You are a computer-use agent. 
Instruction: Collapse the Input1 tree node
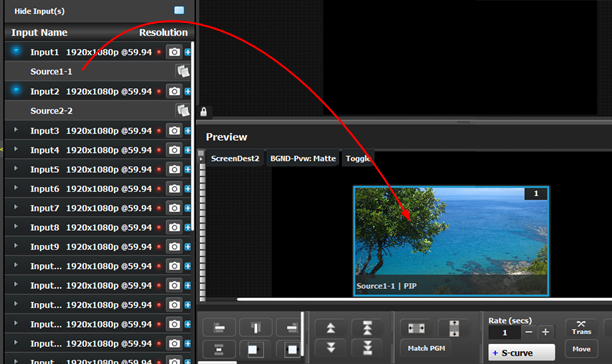click(16, 51)
